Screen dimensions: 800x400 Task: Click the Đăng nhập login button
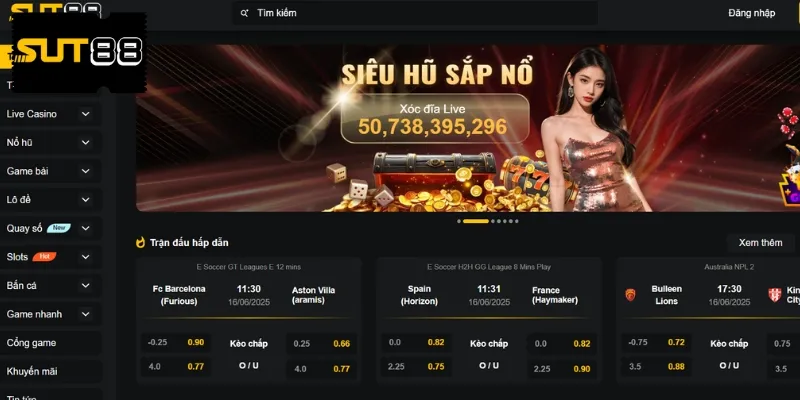tap(752, 13)
